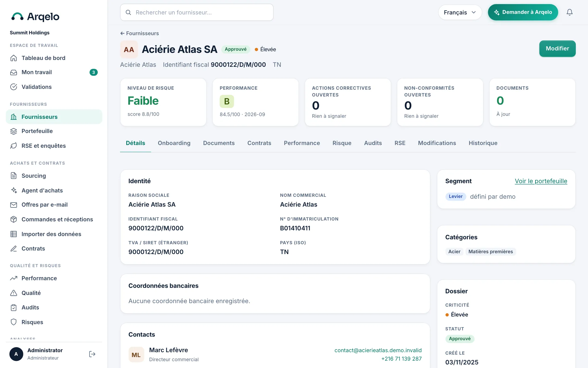Screen dimensions: 588x368
Task: Open Voir le portefeuille link
Action: pyautogui.click(x=541, y=181)
